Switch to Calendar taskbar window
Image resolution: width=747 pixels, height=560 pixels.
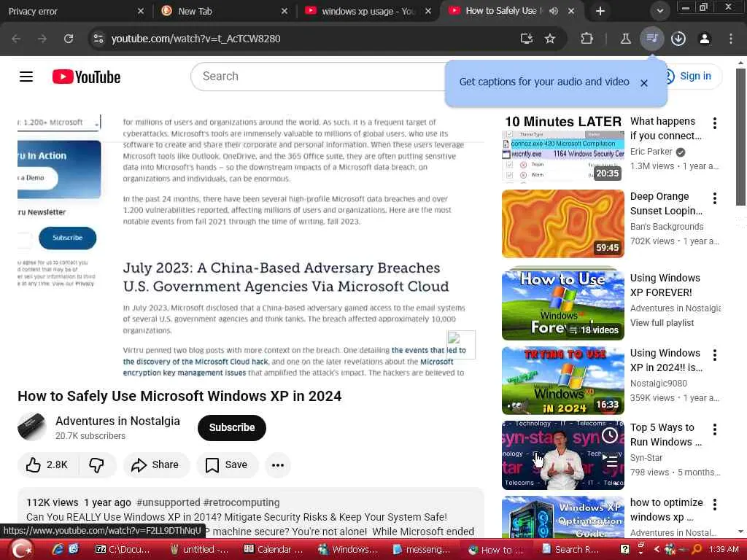pyautogui.click(x=274, y=550)
